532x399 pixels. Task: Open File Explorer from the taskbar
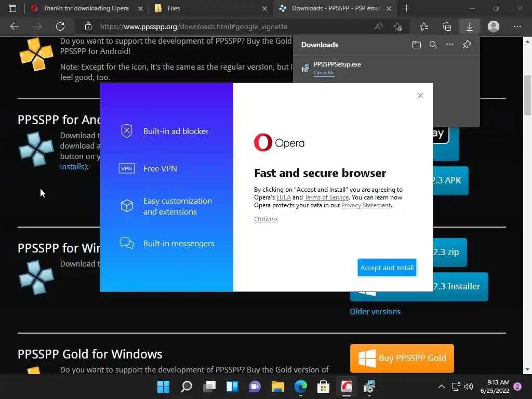point(277,387)
